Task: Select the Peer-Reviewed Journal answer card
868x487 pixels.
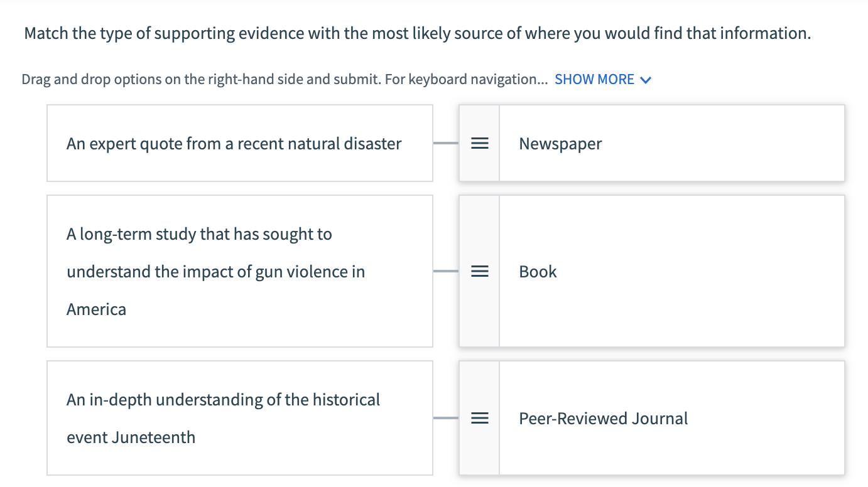Action: (x=671, y=418)
